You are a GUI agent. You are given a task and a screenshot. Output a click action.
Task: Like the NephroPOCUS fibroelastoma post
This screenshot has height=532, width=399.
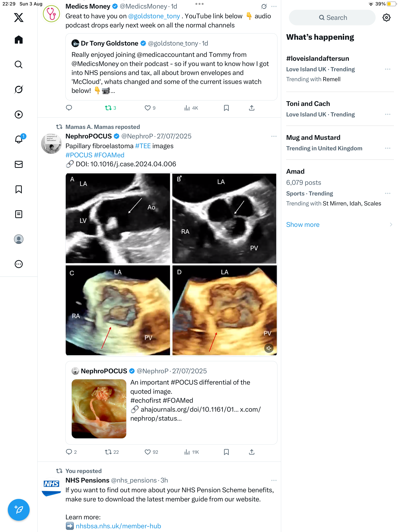point(147,452)
